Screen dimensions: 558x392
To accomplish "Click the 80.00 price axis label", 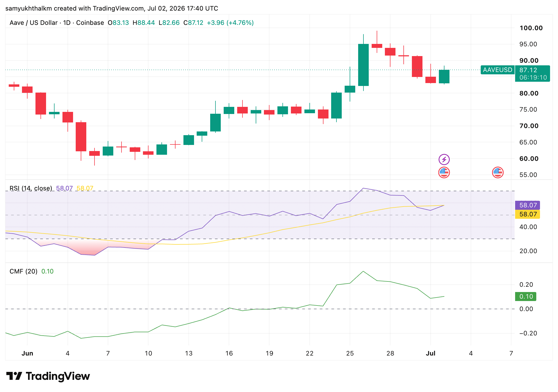I will click(529, 93).
